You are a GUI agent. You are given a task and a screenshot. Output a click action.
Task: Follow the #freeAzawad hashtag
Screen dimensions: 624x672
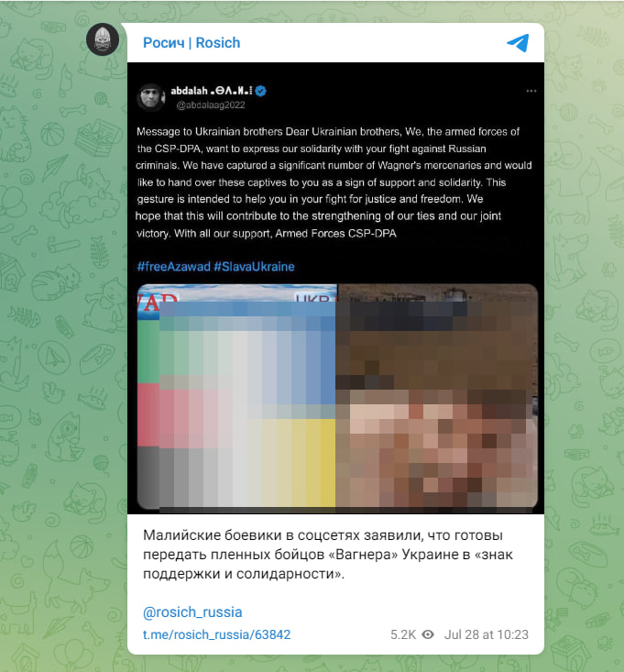point(173,267)
